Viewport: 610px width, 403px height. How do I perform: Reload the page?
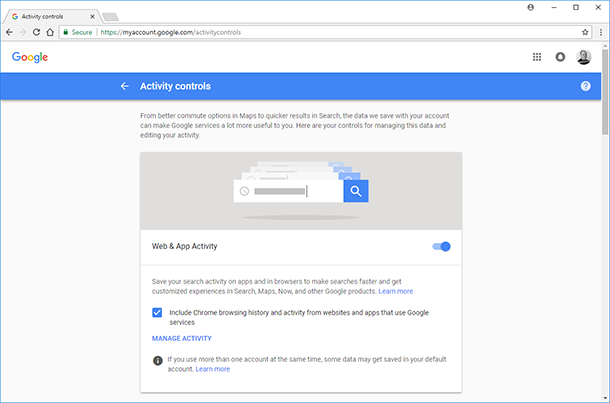tap(36, 32)
